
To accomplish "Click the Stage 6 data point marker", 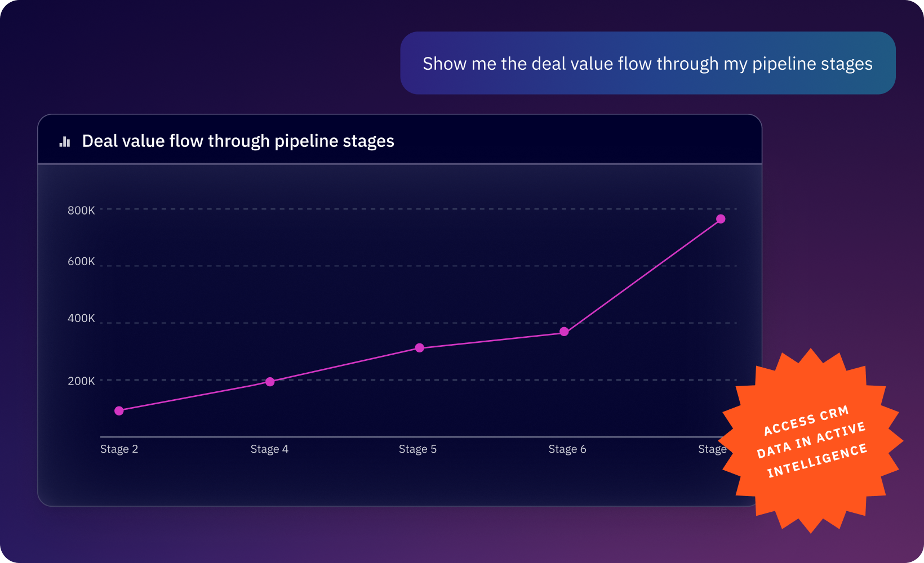I will pyautogui.click(x=564, y=332).
